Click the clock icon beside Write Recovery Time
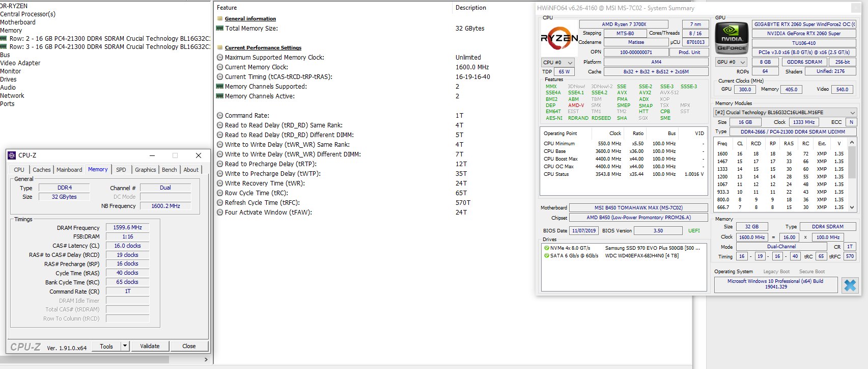 pyautogui.click(x=220, y=183)
